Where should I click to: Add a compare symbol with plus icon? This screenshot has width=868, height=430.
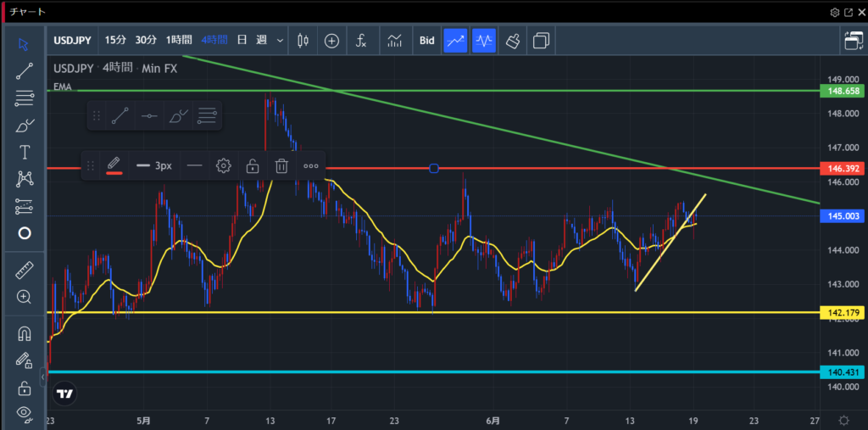point(331,41)
